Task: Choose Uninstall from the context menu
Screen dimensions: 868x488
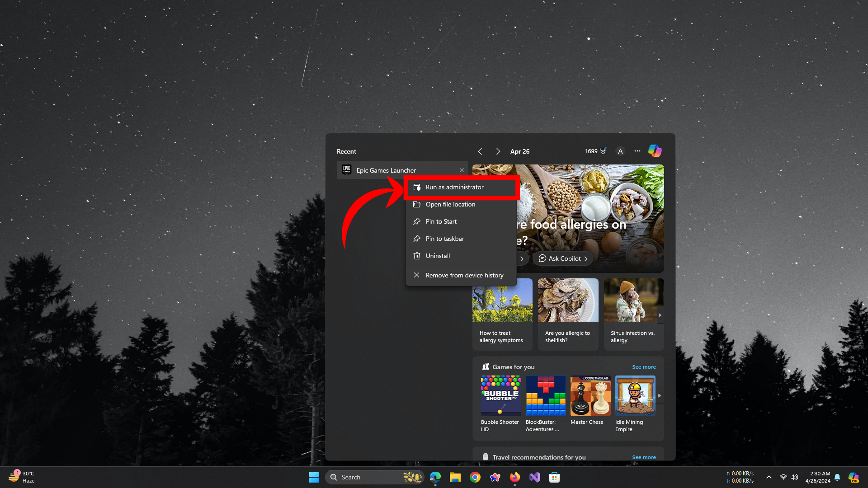Action: coord(438,256)
